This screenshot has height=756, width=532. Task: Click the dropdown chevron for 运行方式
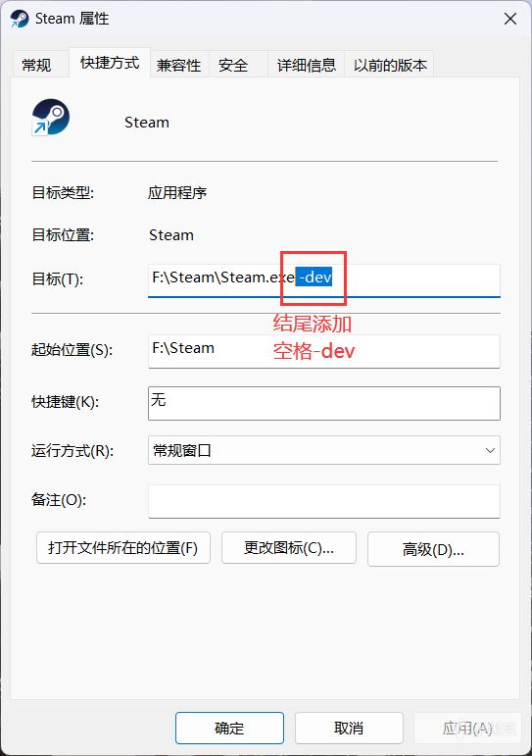pos(490,450)
